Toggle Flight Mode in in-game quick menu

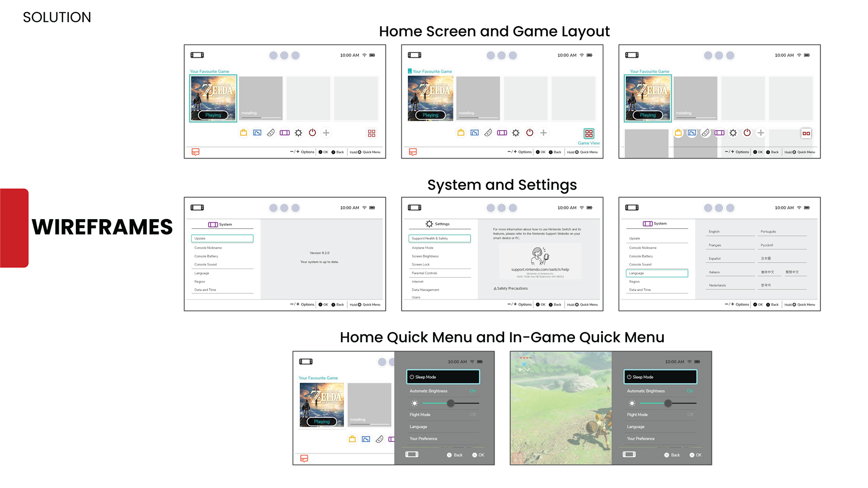click(x=690, y=415)
